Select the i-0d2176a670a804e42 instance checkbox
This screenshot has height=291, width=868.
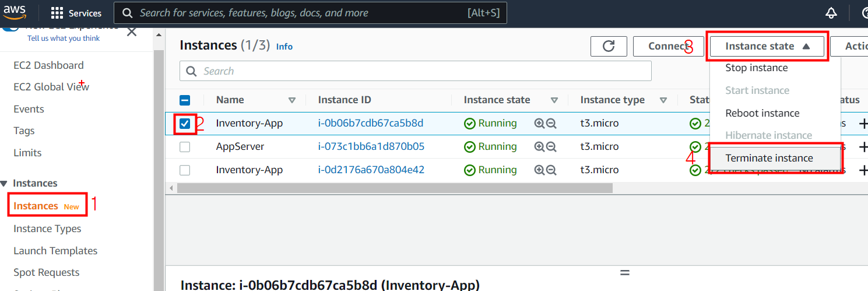[185, 170]
